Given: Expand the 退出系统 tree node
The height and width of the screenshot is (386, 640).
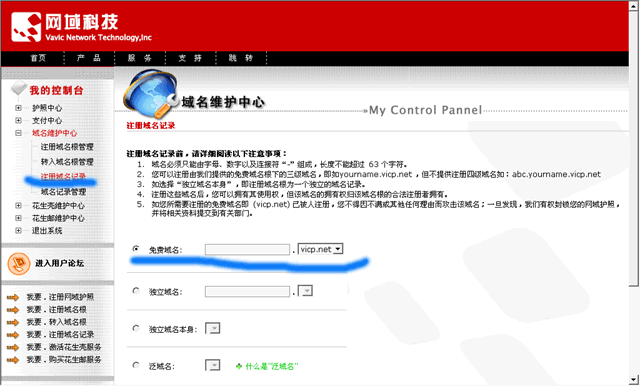Looking at the screenshot, I should 18,231.
